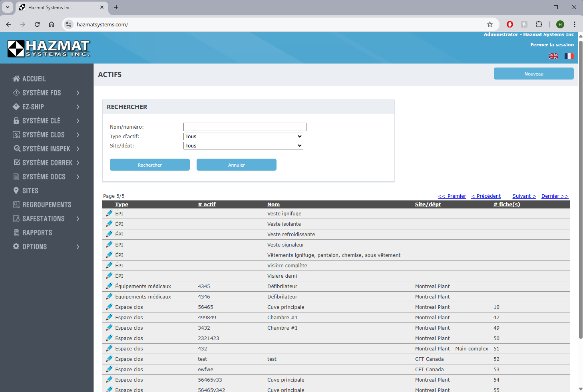The width and height of the screenshot is (583, 392).
Task: Expand the Options sidebar menu
Action: coord(46,247)
